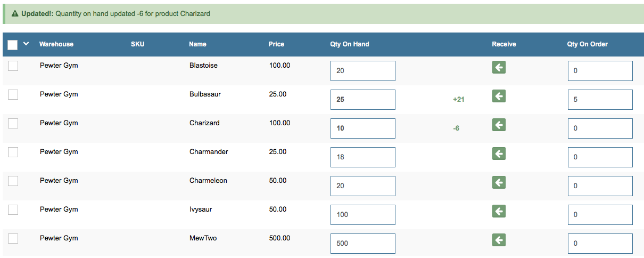Open the bulk actions dropdown chevron
The image size is (644, 258).
pos(26,44)
